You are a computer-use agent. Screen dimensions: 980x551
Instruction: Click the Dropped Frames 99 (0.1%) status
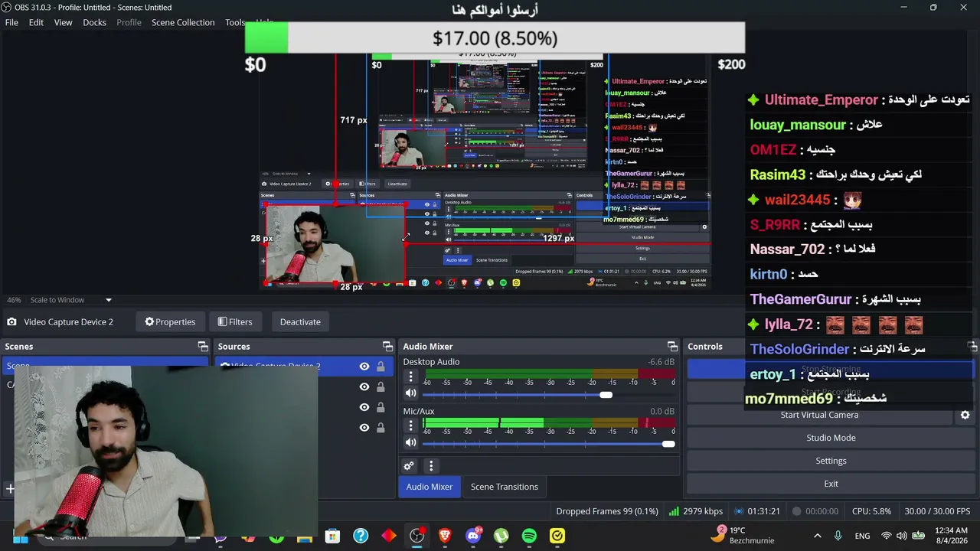click(x=607, y=511)
